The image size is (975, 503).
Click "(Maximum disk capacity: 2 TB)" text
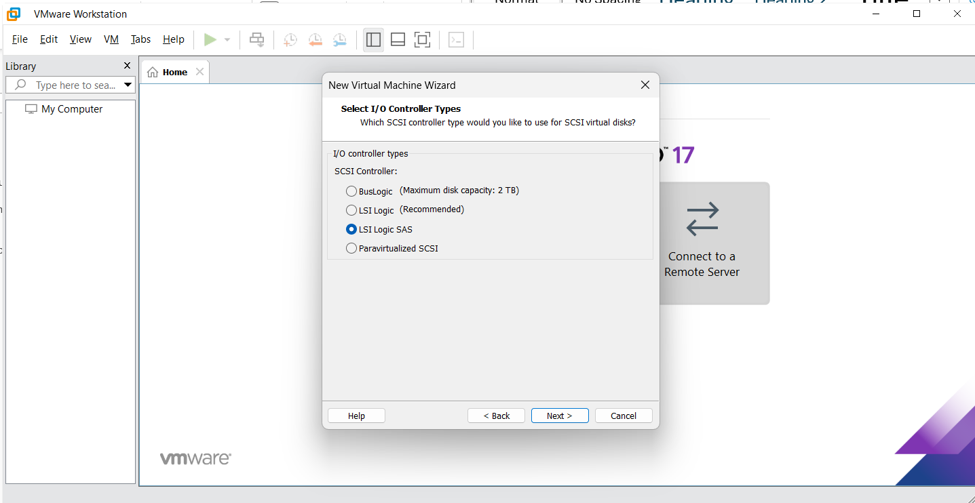(x=460, y=190)
